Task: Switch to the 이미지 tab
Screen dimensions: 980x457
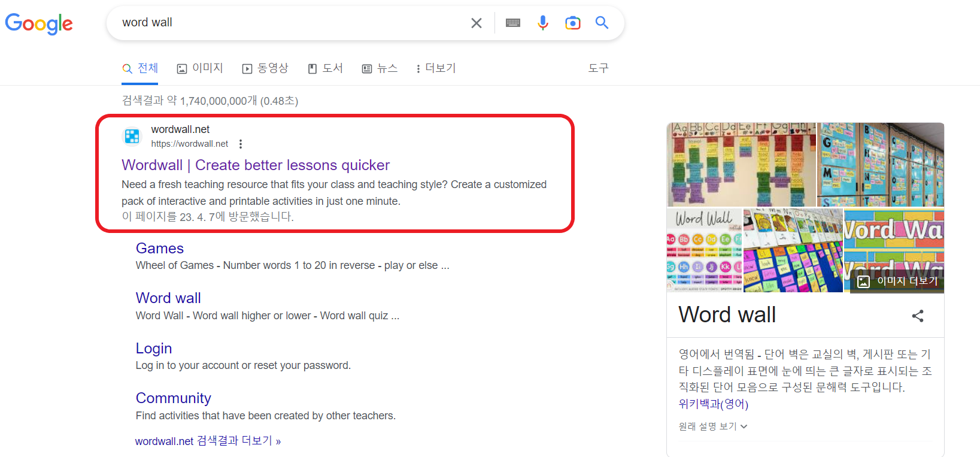Action: [200, 68]
